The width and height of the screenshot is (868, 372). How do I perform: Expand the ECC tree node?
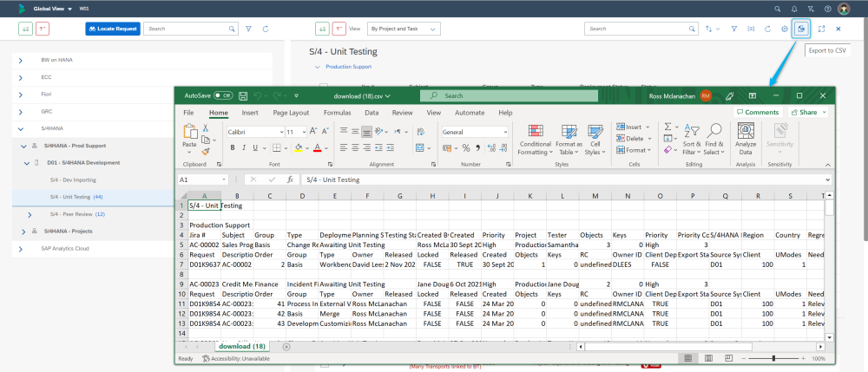click(x=21, y=78)
